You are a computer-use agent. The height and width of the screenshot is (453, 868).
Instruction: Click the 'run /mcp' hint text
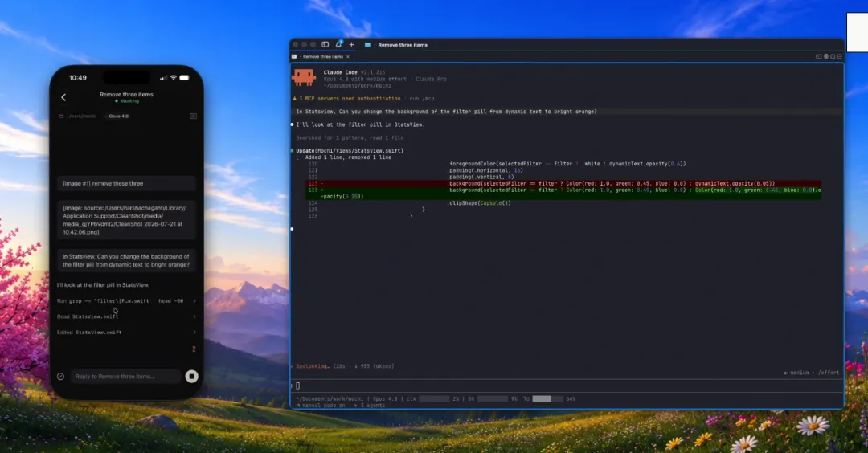422,99
